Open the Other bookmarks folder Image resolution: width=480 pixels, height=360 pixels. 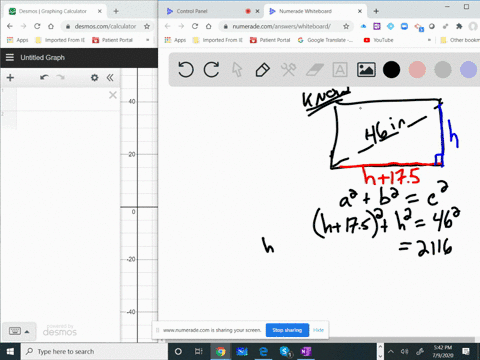pos(460,40)
